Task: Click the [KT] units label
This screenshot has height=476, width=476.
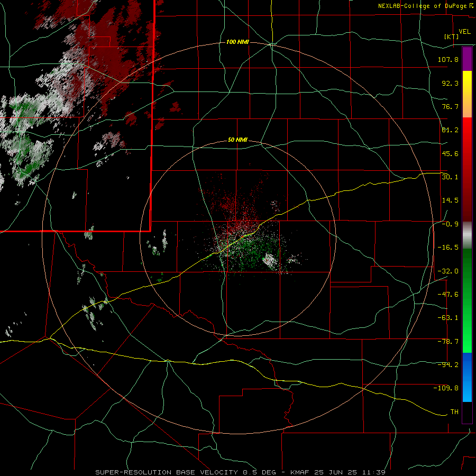Action: [451, 36]
